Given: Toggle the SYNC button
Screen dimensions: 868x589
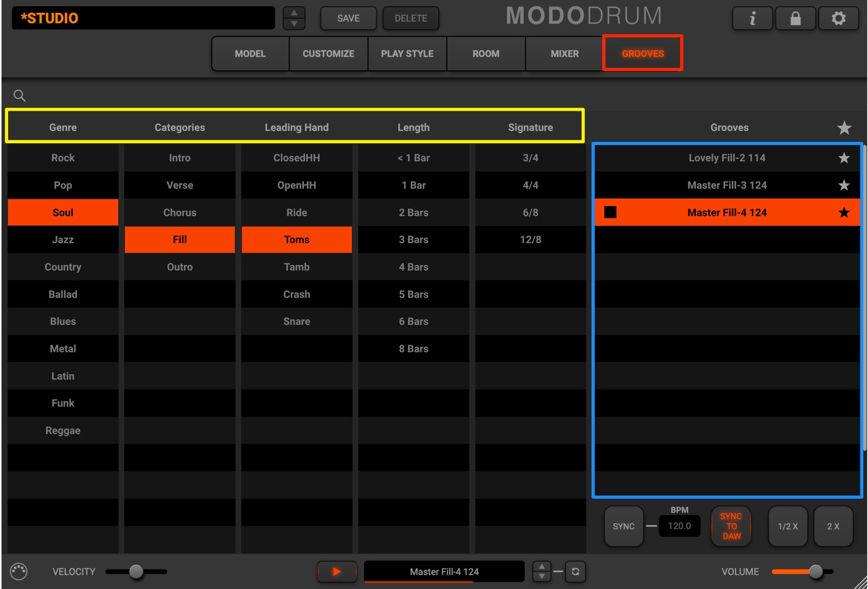Looking at the screenshot, I should click(623, 526).
